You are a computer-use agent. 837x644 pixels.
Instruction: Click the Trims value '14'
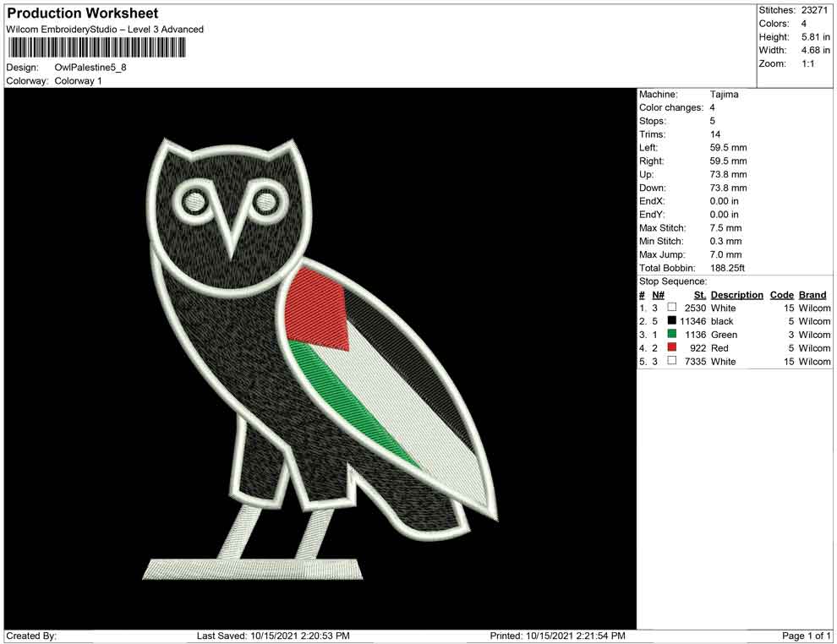[x=714, y=134]
